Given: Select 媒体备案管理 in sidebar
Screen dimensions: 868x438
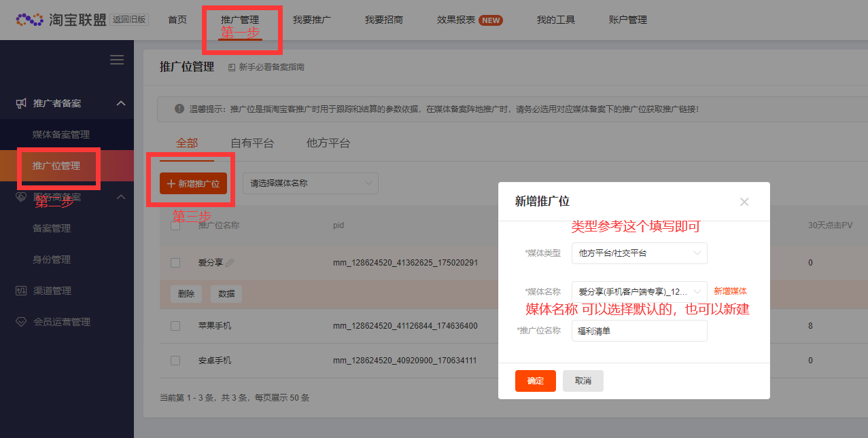Looking at the screenshot, I should click(x=61, y=134).
